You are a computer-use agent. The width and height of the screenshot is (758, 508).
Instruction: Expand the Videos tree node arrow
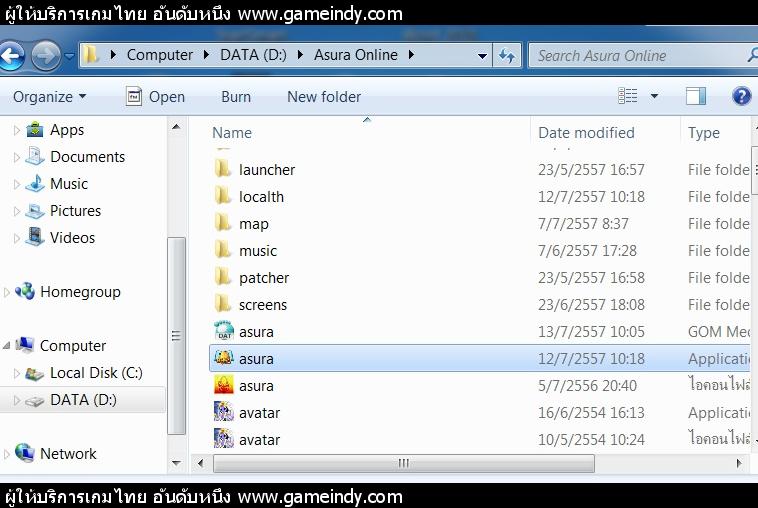pyautogui.click(x=16, y=239)
